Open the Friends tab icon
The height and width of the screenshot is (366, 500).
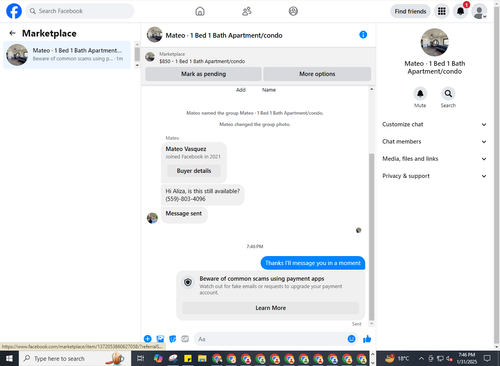247,11
